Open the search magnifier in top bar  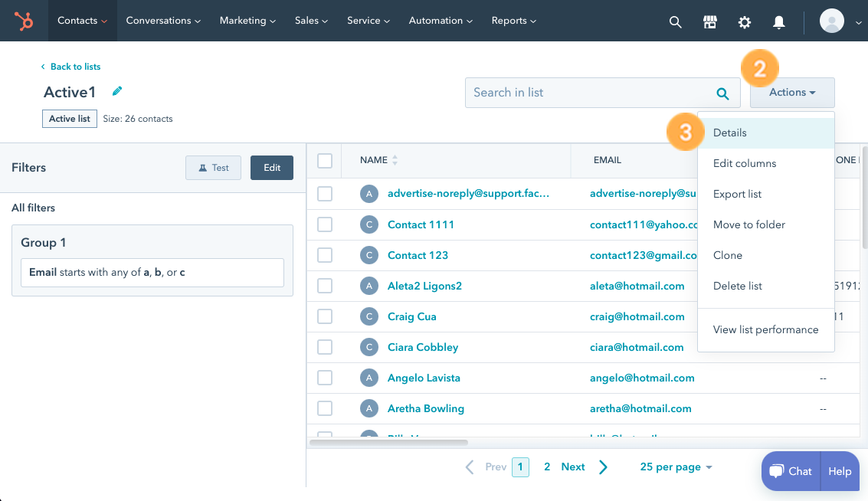tap(675, 21)
